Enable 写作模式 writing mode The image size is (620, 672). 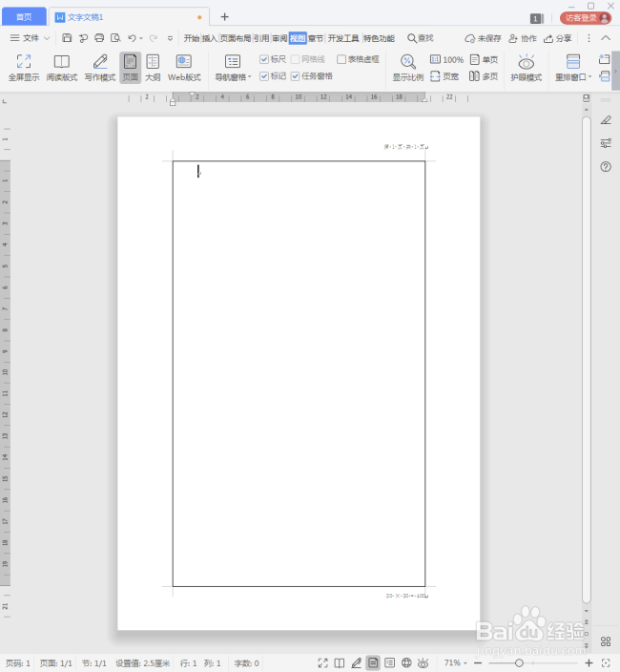(100, 67)
